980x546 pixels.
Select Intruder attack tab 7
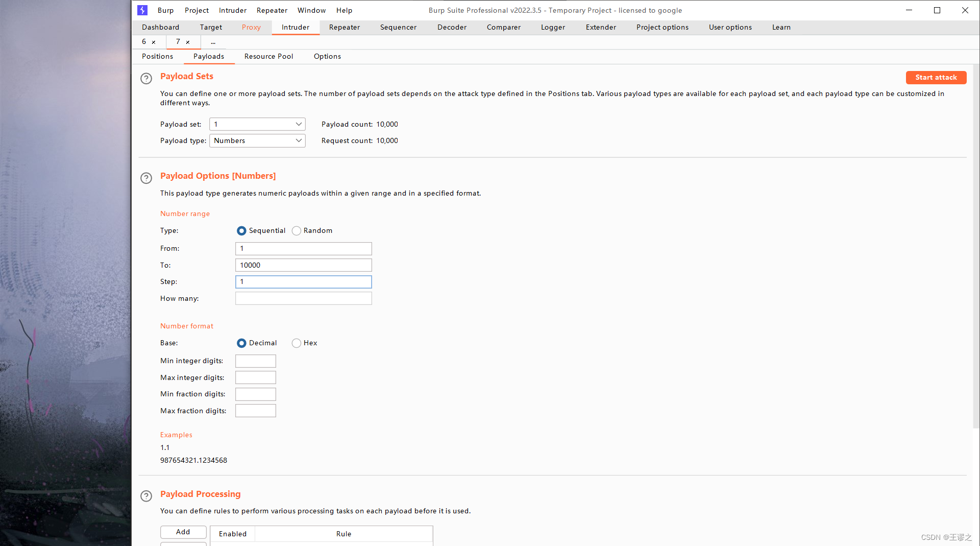(178, 42)
